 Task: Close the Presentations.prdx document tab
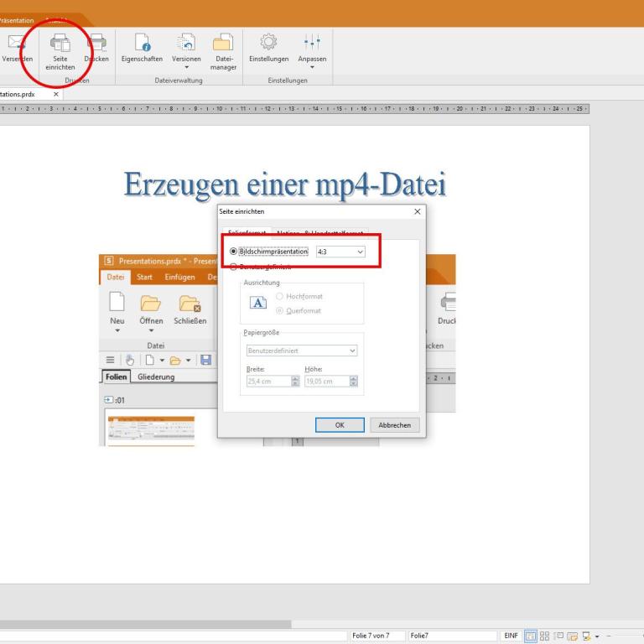click(x=55, y=95)
